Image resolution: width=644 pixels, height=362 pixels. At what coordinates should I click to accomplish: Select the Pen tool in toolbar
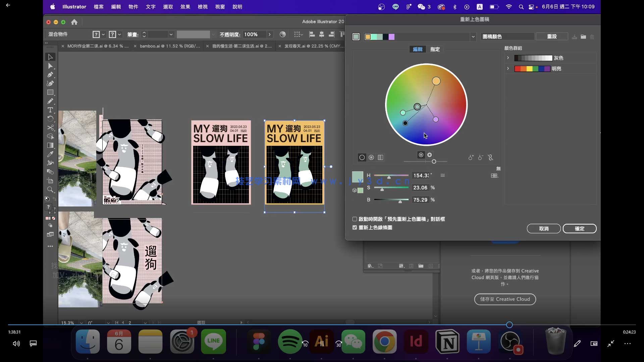click(50, 75)
